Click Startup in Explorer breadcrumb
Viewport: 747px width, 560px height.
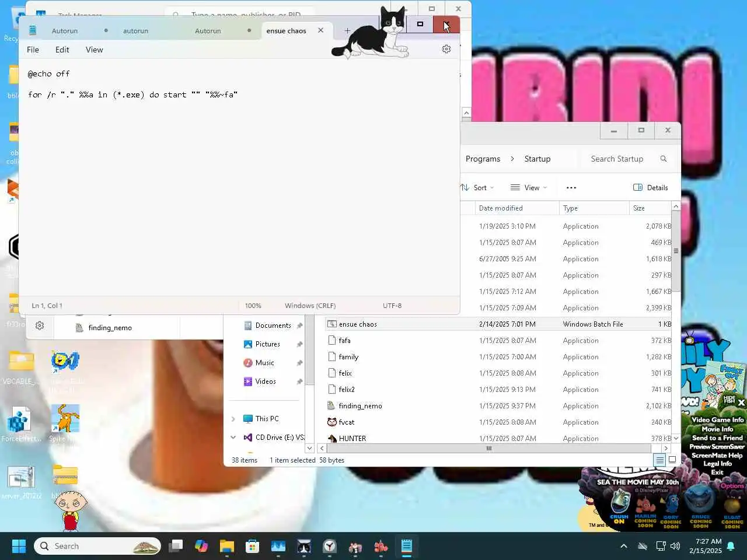click(x=537, y=159)
